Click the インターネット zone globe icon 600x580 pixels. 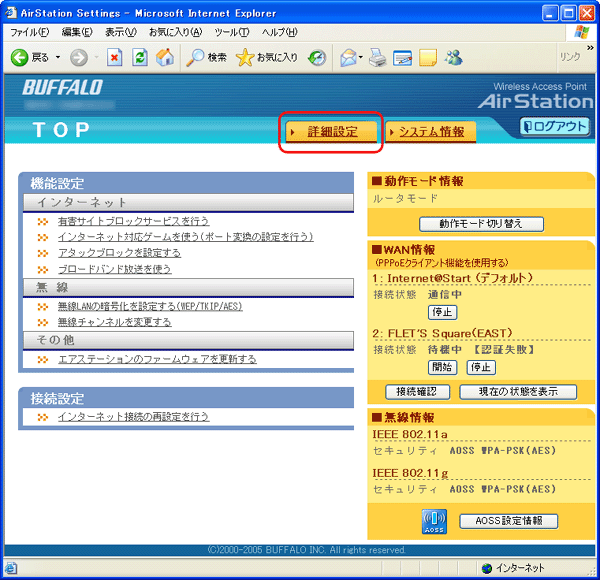click(487, 568)
